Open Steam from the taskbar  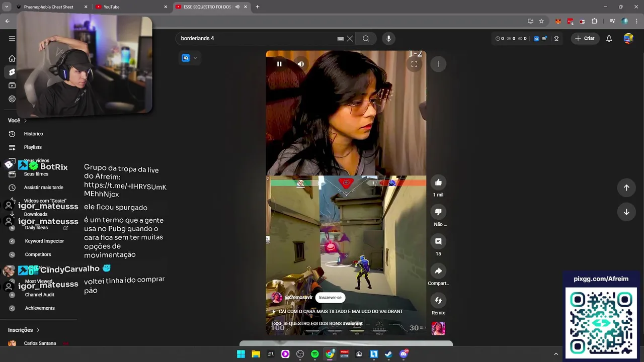pyautogui.click(x=388, y=354)
